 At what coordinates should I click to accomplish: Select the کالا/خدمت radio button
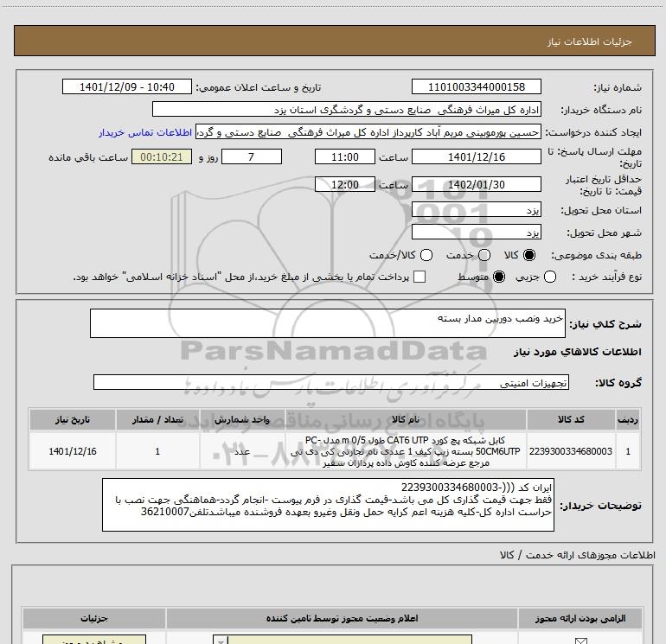coord(426,255)
